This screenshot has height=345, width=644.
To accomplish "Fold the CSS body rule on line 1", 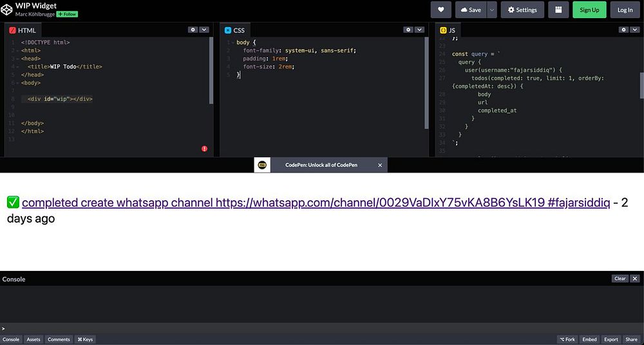I will click(x=233, y=42).
